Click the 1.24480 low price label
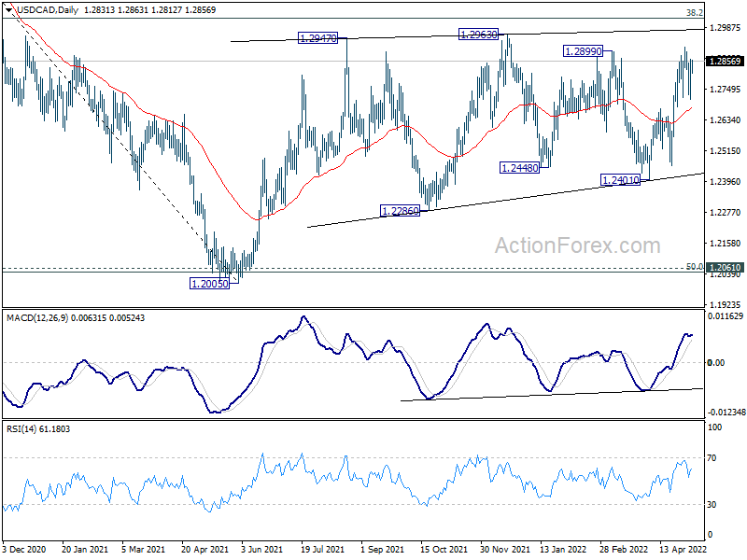This screenshot has height=560, width=747. [x=518, y=167]
